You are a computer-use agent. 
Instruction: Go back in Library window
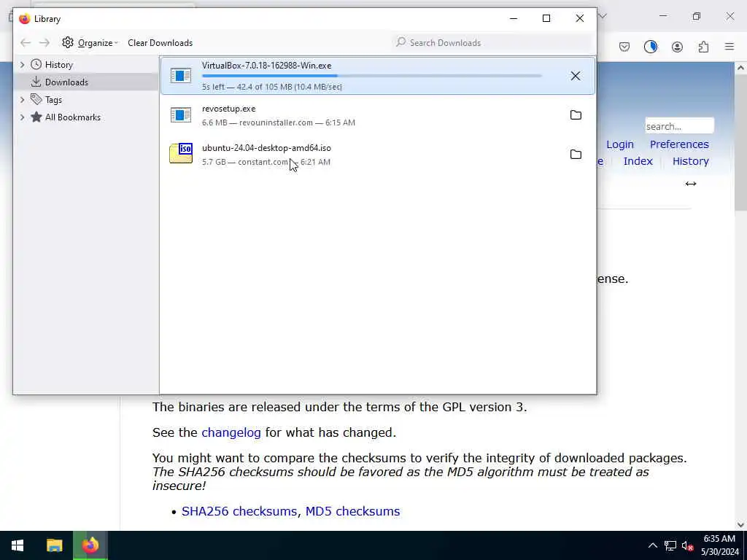pyautogui.click(x=26, y=43)
